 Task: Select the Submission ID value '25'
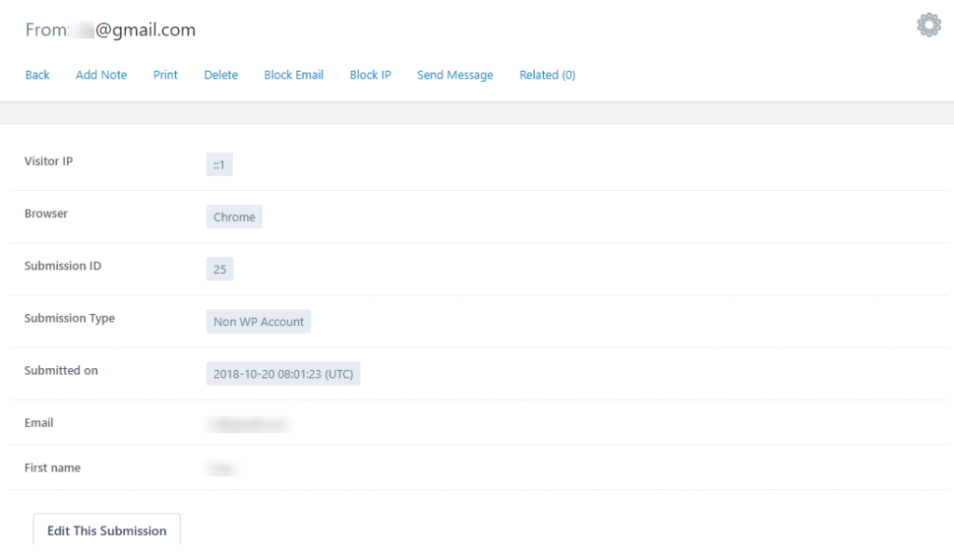click(x=220, y=269)
